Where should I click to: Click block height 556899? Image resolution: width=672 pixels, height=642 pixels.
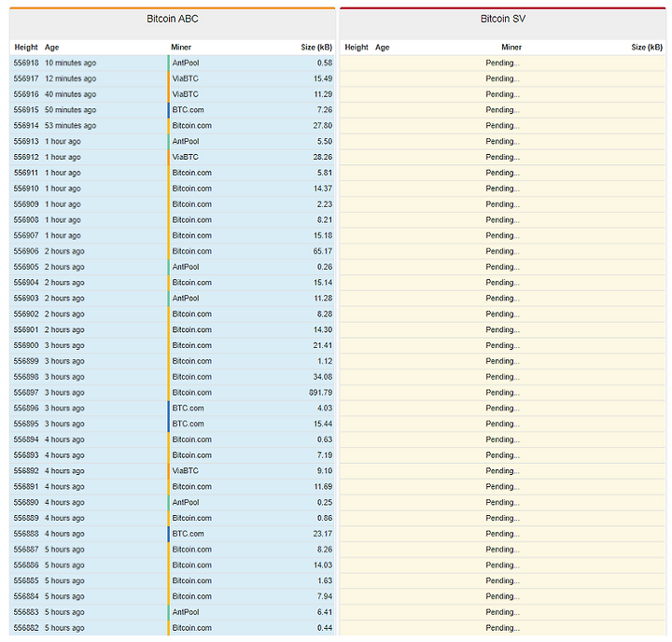pos(26,361)
